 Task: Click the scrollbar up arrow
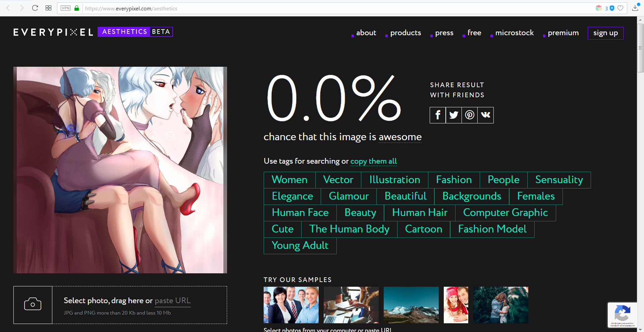[640, 20]
